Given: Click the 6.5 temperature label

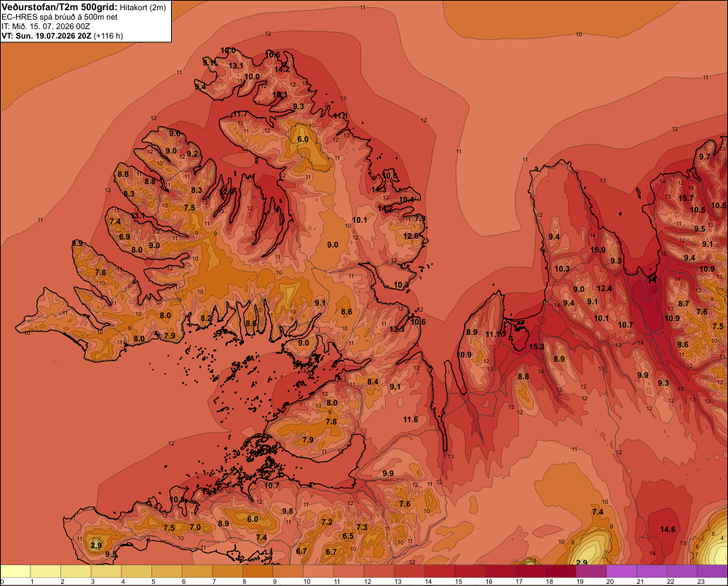Looking at the screenshot, I should point(348,536).
